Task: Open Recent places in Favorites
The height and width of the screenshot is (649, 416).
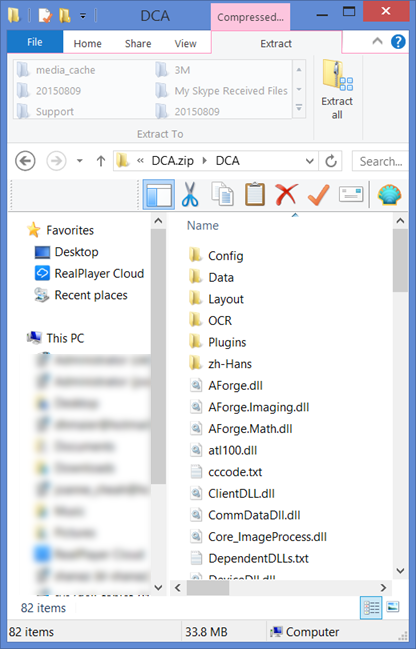Action: [81, 295]
